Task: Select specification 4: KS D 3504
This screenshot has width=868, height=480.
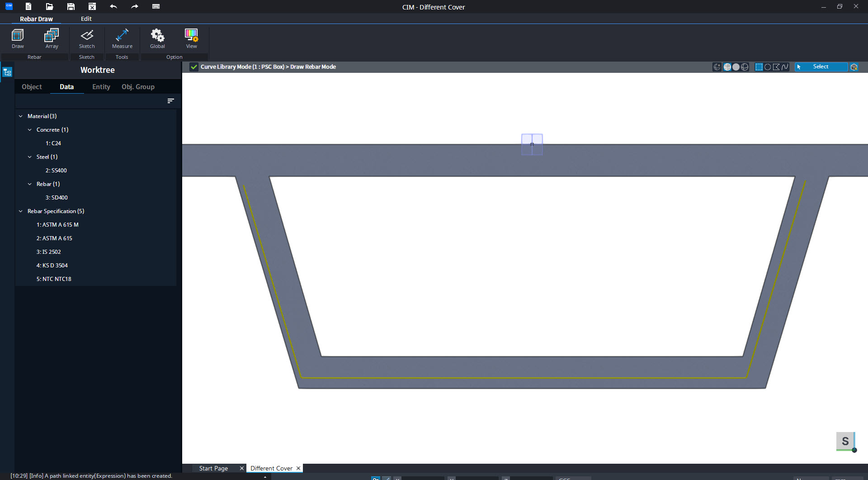Action: point(52,266)
